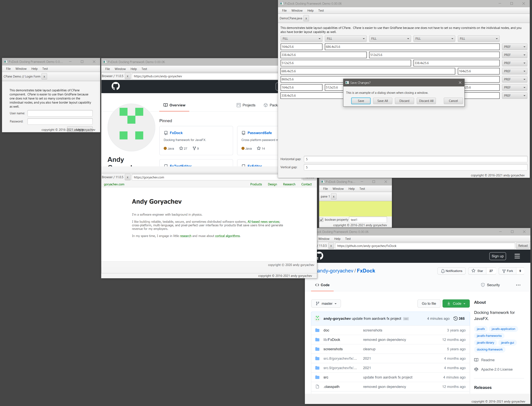
Task: Open the doc folder in file list
Action: pyautogui.click(x=326, y=330)
